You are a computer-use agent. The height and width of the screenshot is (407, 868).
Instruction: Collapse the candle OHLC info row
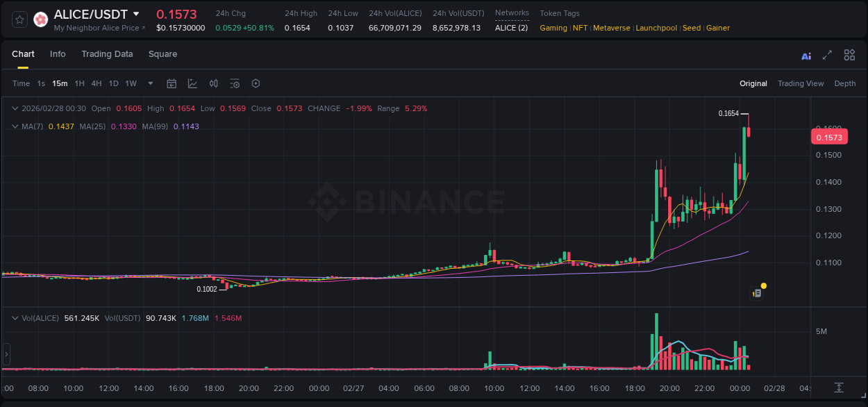tap(15, 108)
